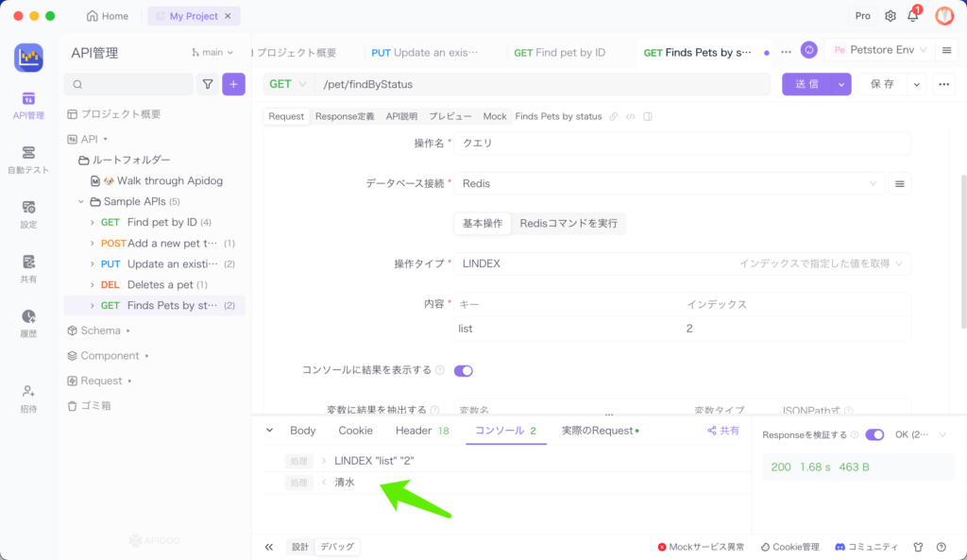The height and width of the screenshot is (560, 967).
Task: Open the filter icon beside search box
Action: 208,84
